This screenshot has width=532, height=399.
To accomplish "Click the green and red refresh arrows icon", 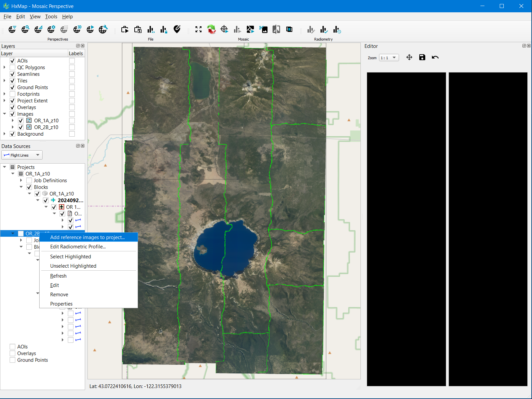I will point(211,30).
